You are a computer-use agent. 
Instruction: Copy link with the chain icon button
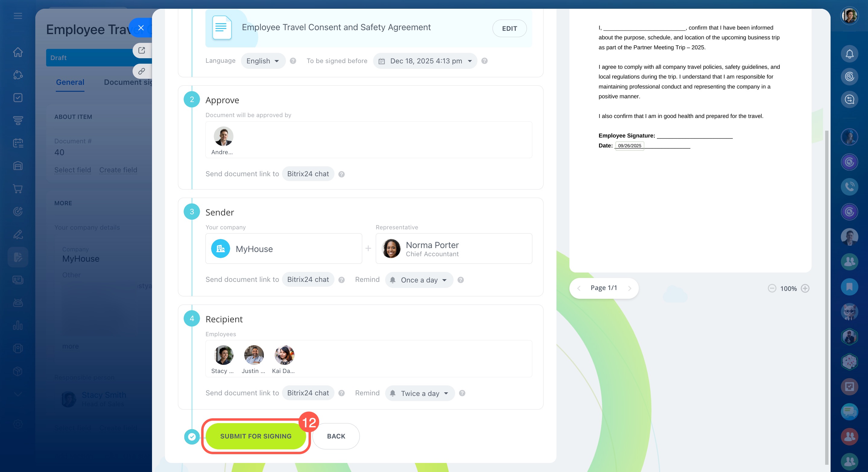coord(142,71)
